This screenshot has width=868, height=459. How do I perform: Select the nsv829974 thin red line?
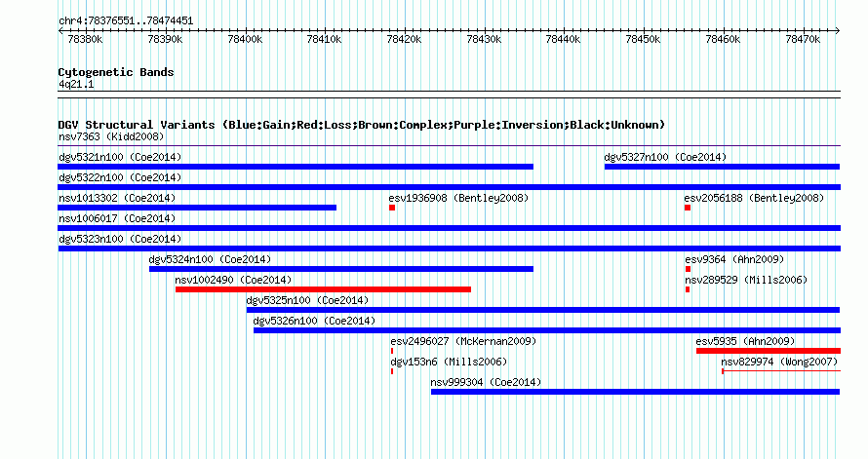pos(781,371)
